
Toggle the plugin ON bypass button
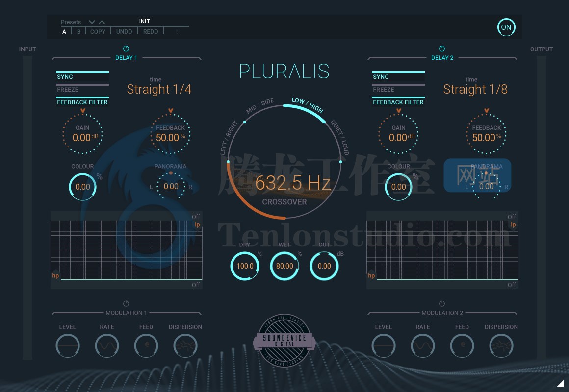506,27
